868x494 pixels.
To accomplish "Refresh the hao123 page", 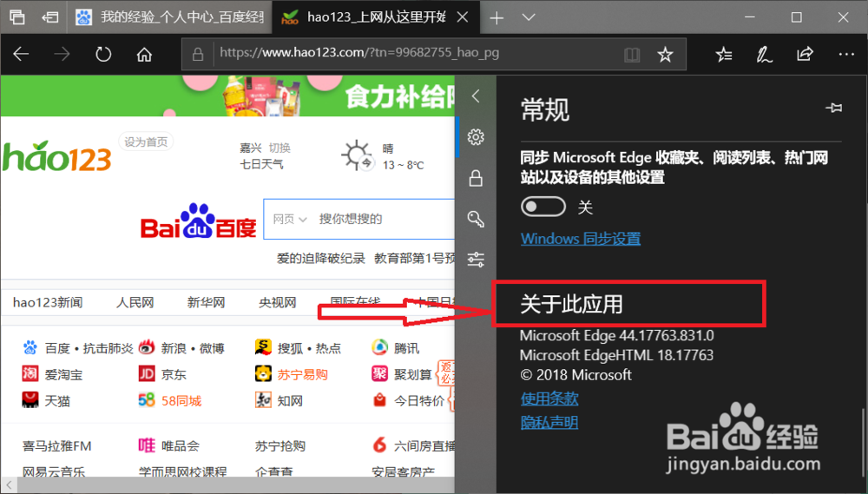I will click(103, 55).
